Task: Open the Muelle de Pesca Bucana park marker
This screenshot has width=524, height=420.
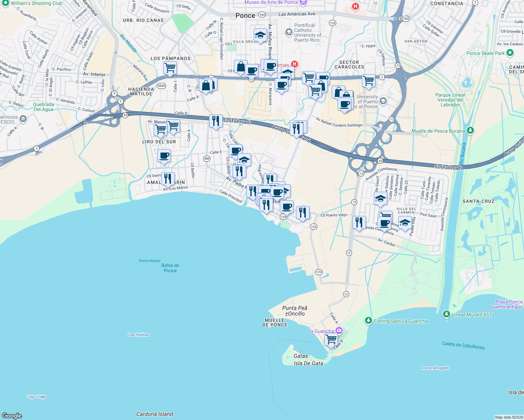Action: [471, 130]
